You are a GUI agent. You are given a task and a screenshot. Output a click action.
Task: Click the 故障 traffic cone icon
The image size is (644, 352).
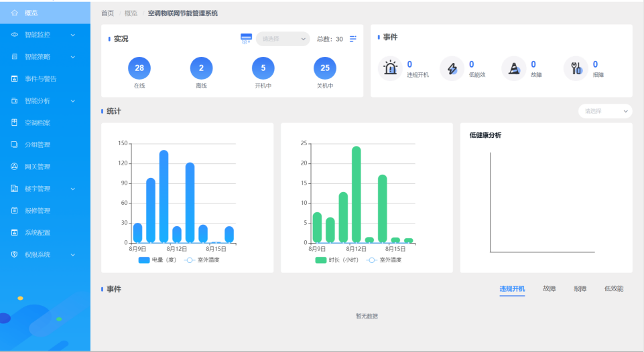pyautogui.click(x=513, y=68)
